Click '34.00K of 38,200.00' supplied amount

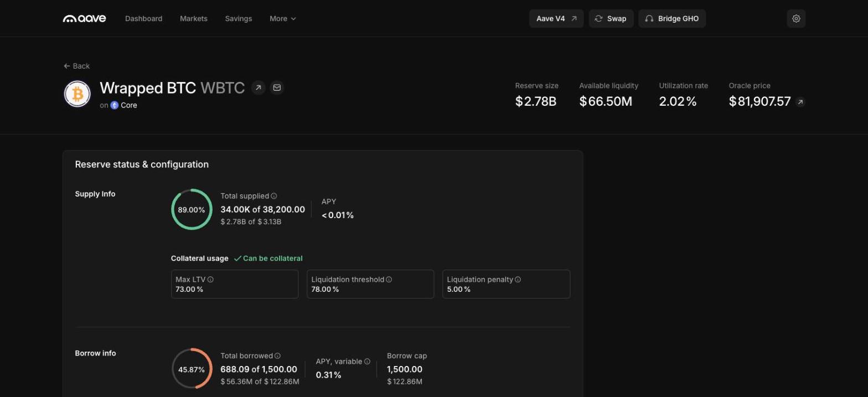[262, 209]
